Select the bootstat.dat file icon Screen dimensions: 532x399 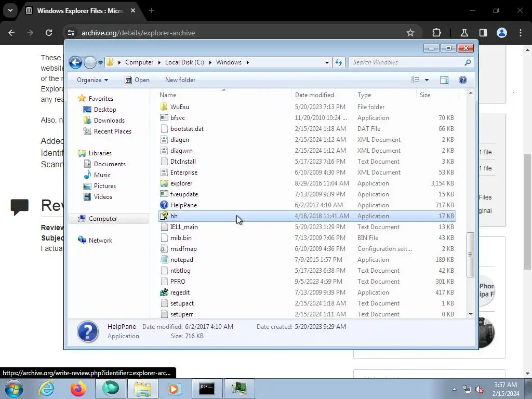(x=164, y=129)
